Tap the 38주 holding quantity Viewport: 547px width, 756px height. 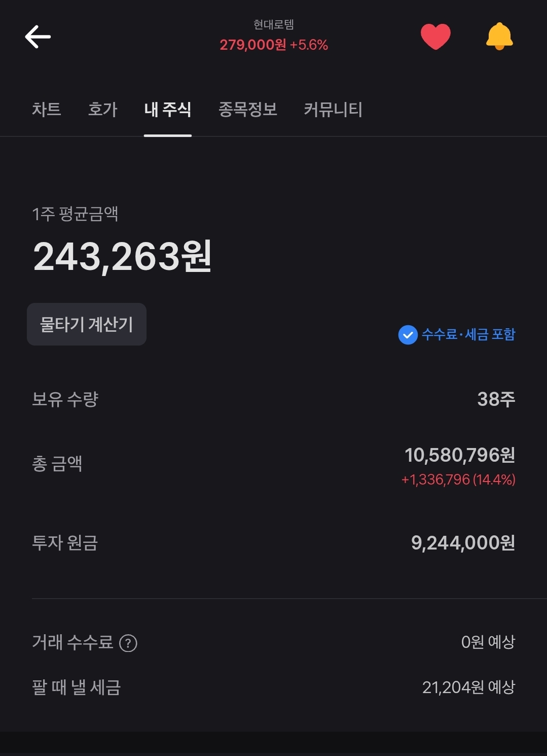pyautogui.click(x=496, y=399)
